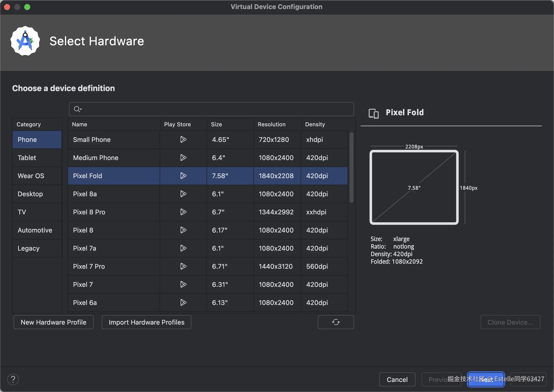Click the help question mark icon
The height and width of the screenshot is (392, 554).
pyautogui.click(x=13, y=379)
